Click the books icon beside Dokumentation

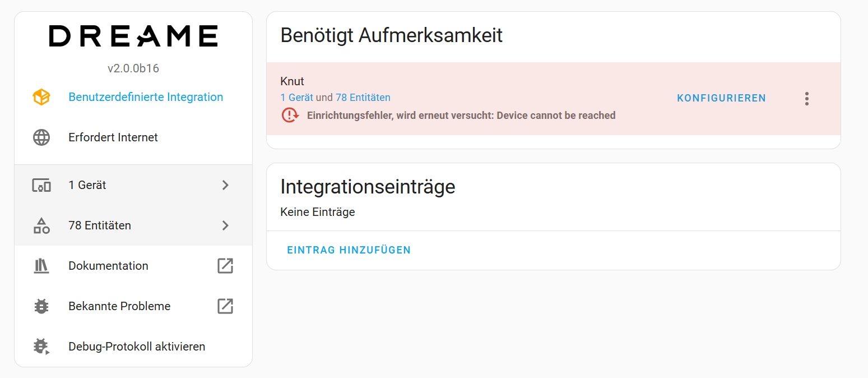[x=41, y=266]
